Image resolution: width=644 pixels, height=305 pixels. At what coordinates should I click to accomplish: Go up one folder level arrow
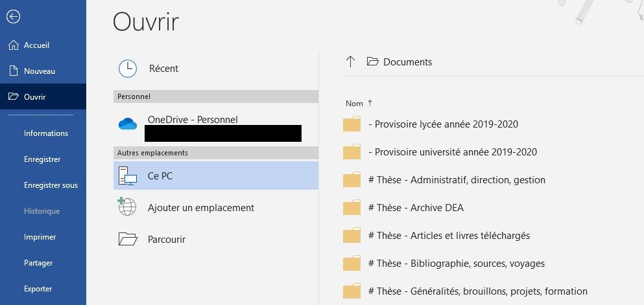[351, 62]
